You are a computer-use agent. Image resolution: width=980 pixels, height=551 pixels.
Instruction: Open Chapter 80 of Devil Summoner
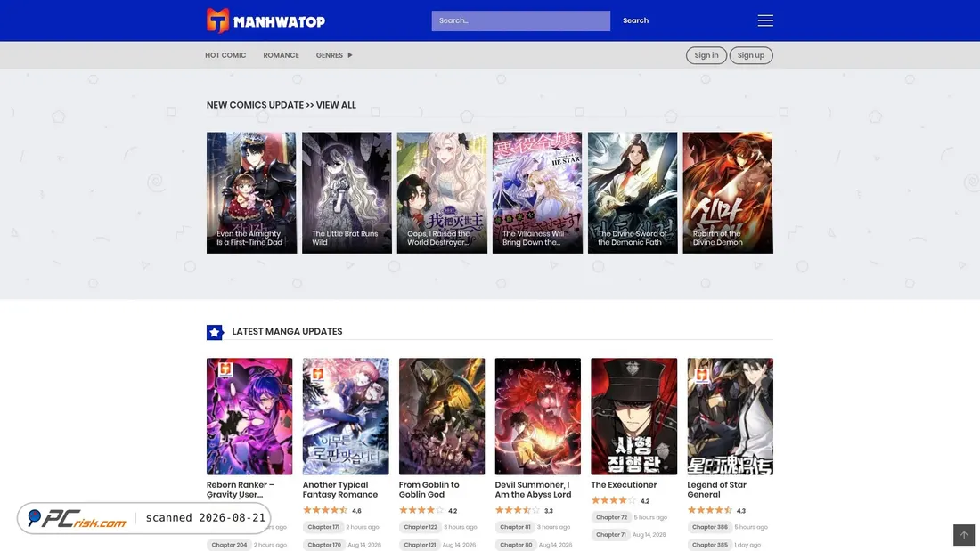pos(516,545)
